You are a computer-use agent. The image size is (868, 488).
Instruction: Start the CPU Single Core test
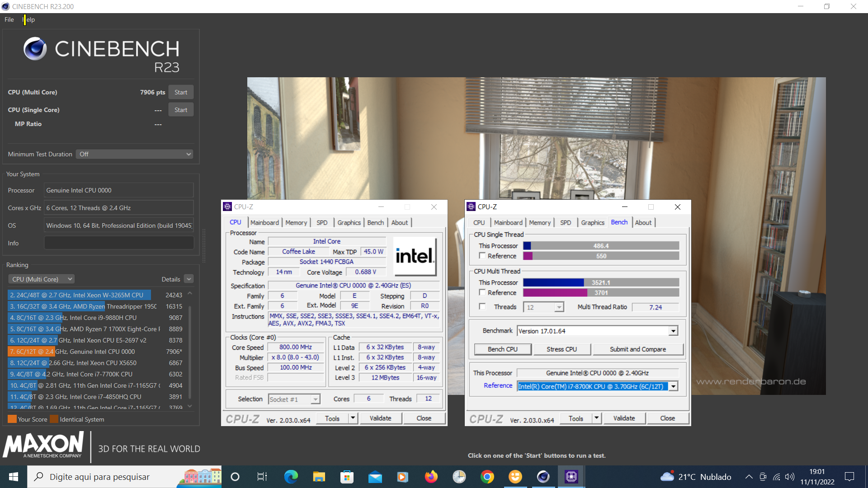pyautogui.click(x=181, y=110)
